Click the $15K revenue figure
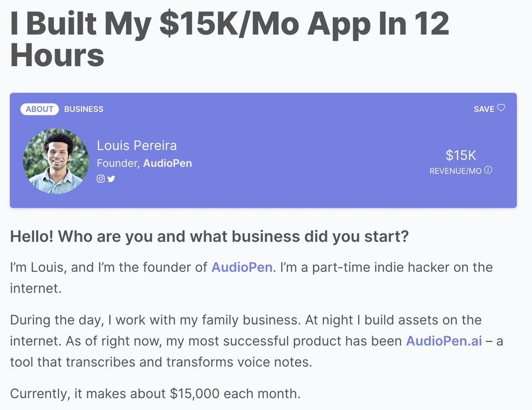532x410 pixels. (x=461, y=155)
